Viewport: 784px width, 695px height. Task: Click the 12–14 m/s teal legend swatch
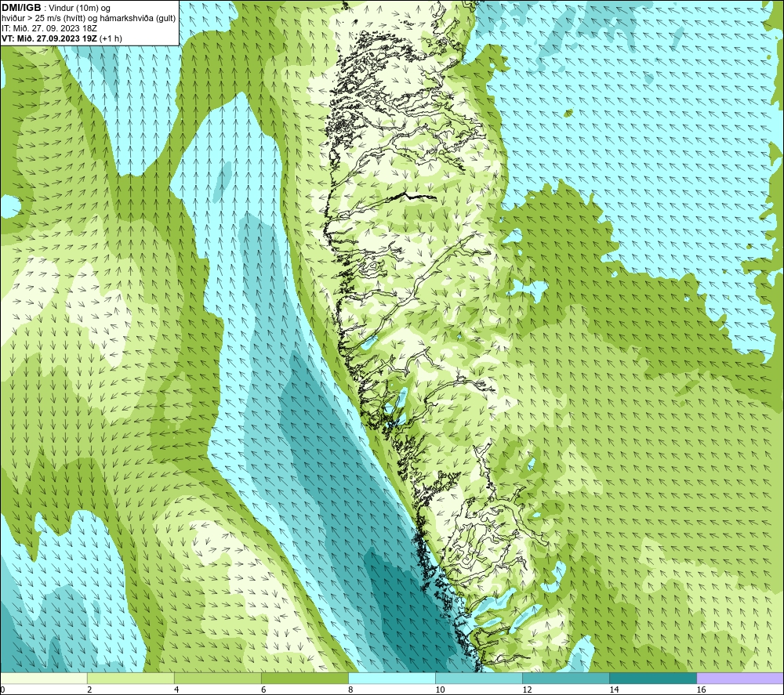point(566,678)
